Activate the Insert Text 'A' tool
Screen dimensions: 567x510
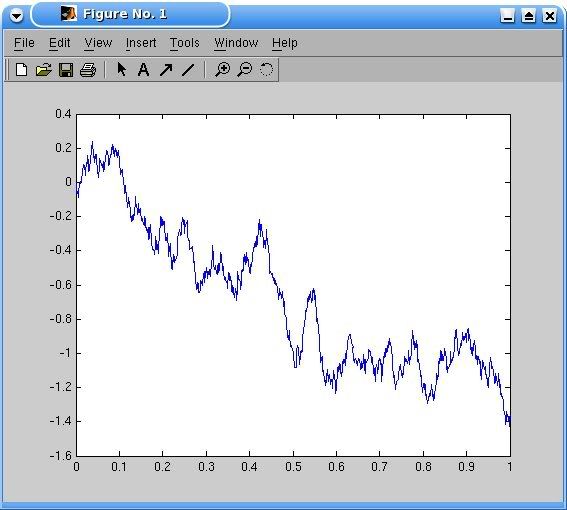tap(144, 69)
